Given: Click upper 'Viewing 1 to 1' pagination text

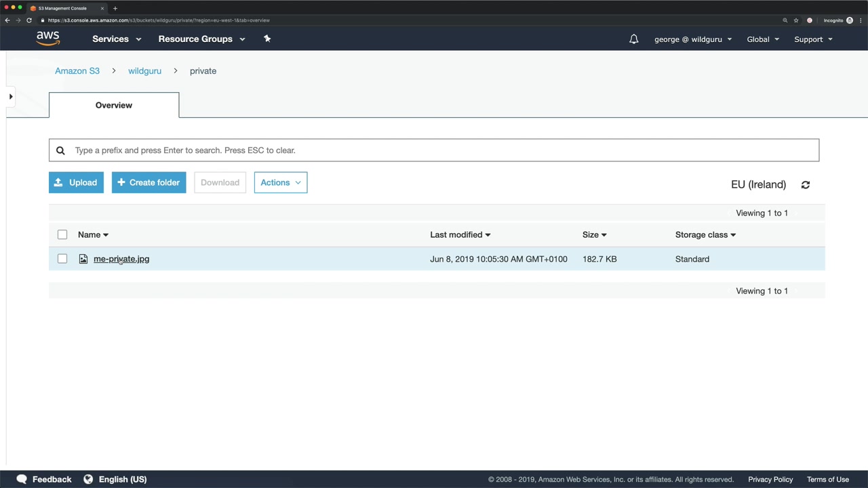Looking at the screenshot, I should (x=762, y=213).
